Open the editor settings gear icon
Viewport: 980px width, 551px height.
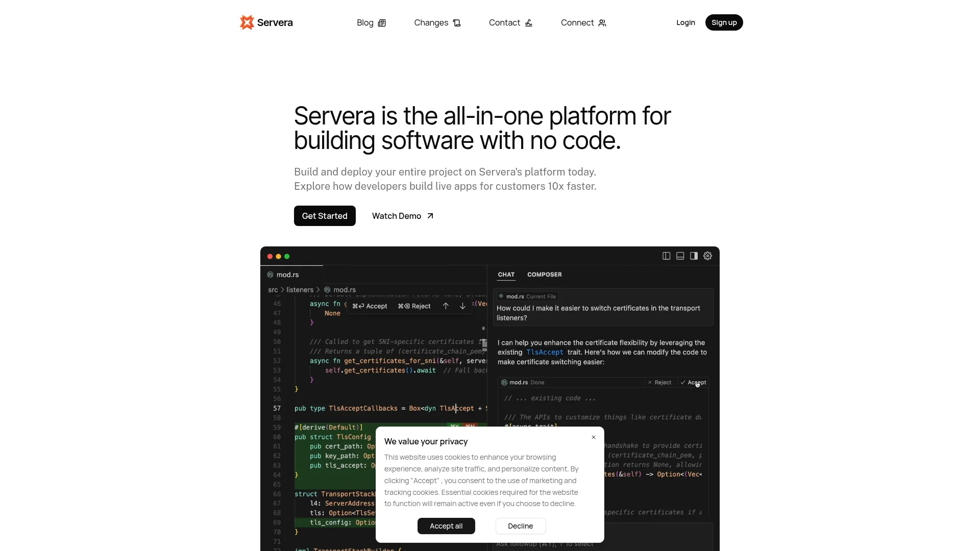[x=707, y=256]
